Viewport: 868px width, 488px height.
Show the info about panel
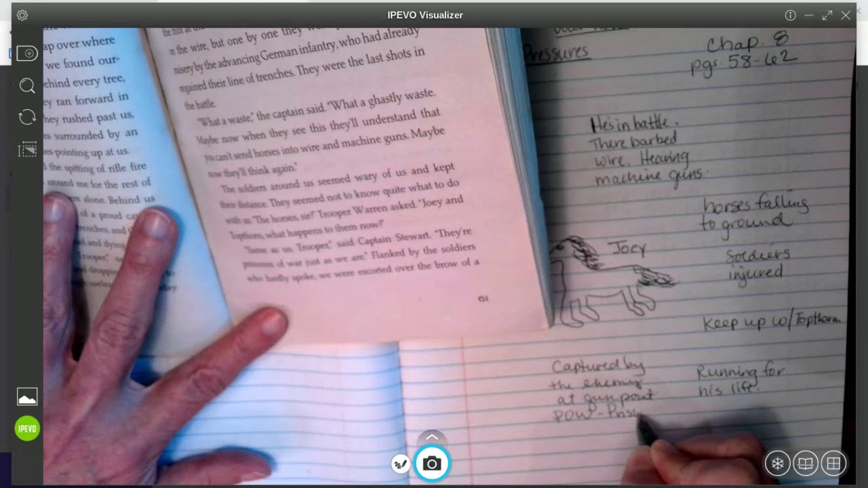[790, 15]
